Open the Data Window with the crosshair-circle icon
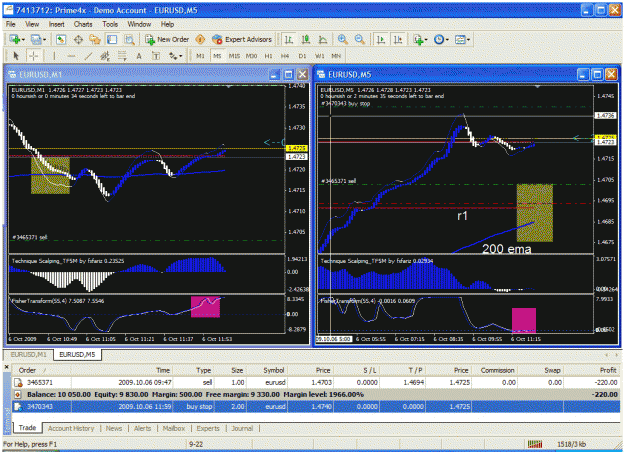The width and height of the screenshot is (625, 452). coord(78,39)
